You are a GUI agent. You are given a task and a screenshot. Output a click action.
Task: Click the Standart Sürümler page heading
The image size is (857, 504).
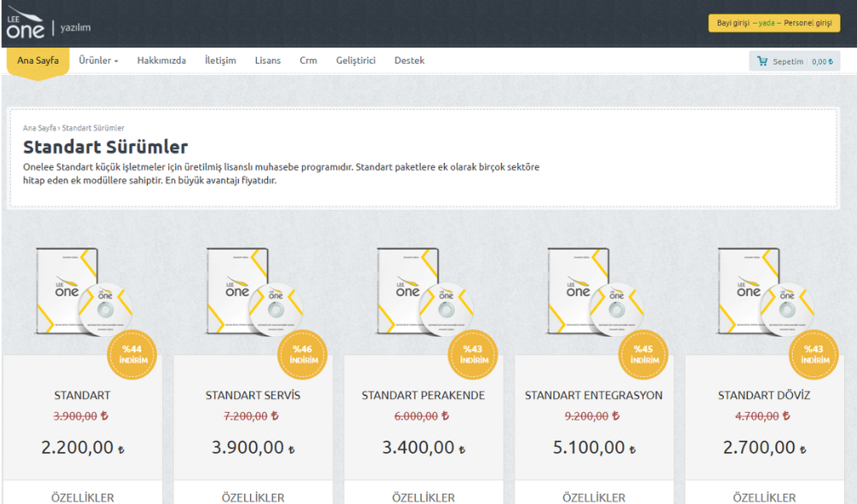tap(106, 147)
